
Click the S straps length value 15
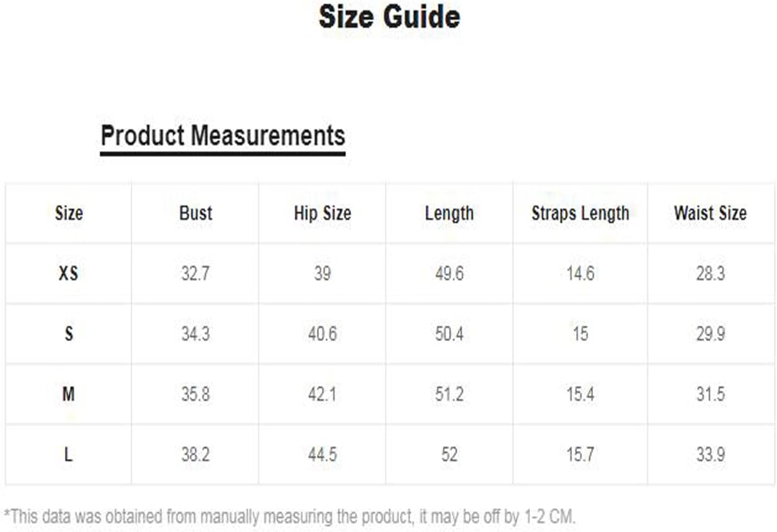[x=580, y=334]
